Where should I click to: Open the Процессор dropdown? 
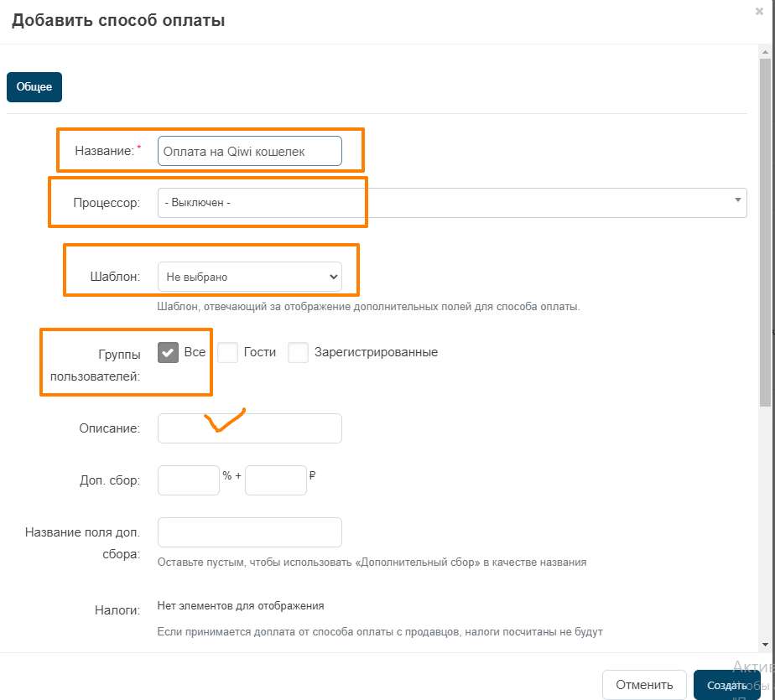click(452, 203)
